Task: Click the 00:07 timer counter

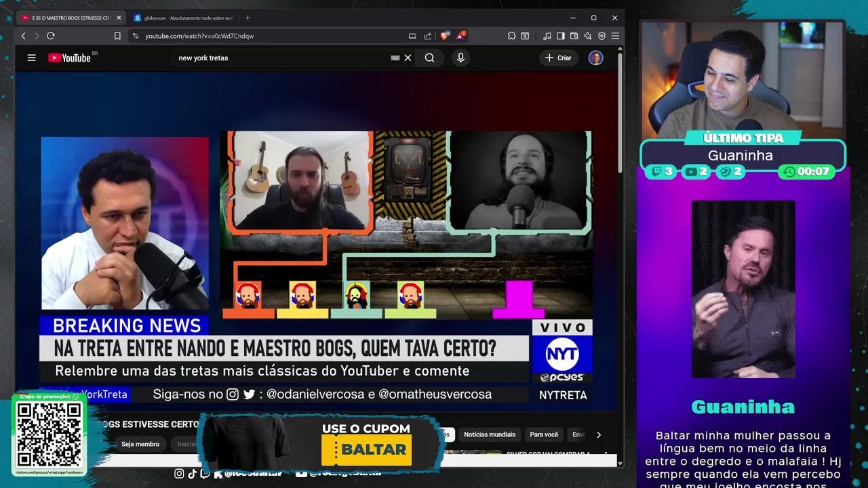Action: click(807, 171)
